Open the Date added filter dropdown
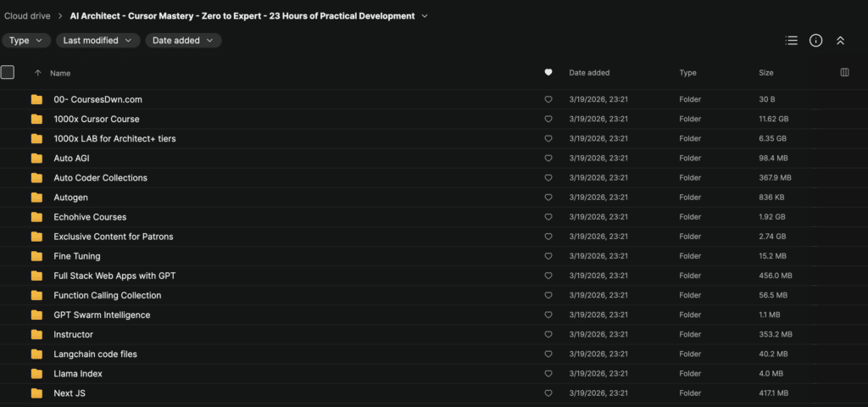 183,41
